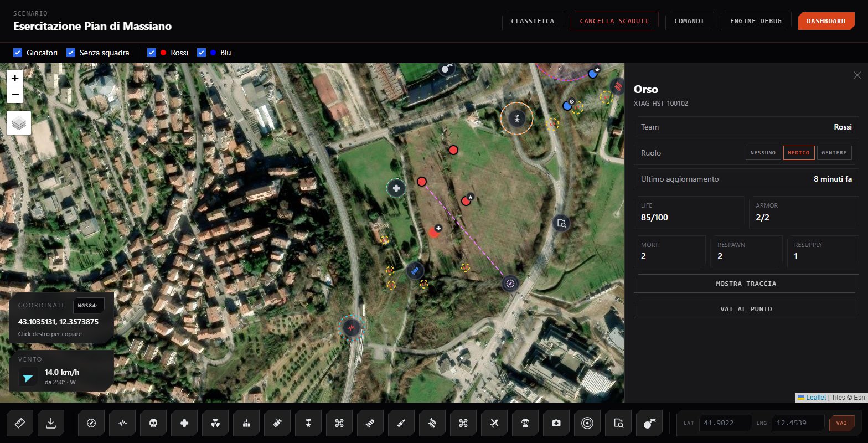Viewport: 868px width, 443px height.
Task: Uncheck the Blu team checkbox
Action: pos(201,53)
